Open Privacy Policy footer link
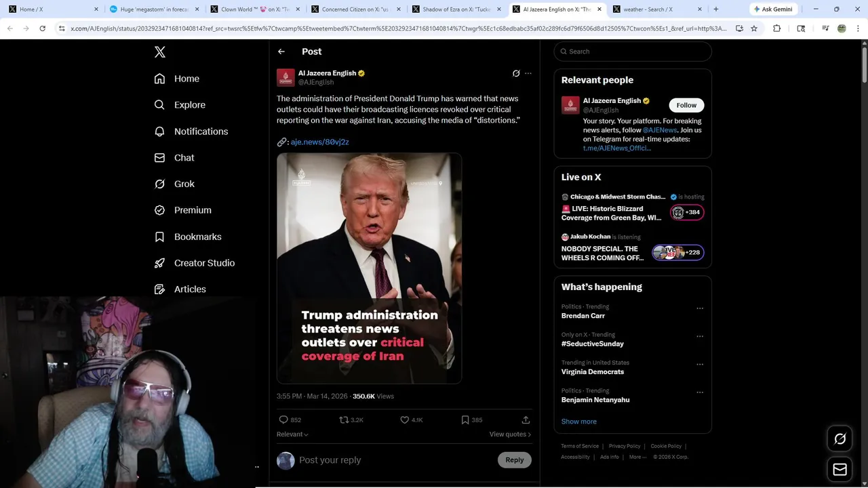Screen dimensions: 868x488 pos(625,446)
